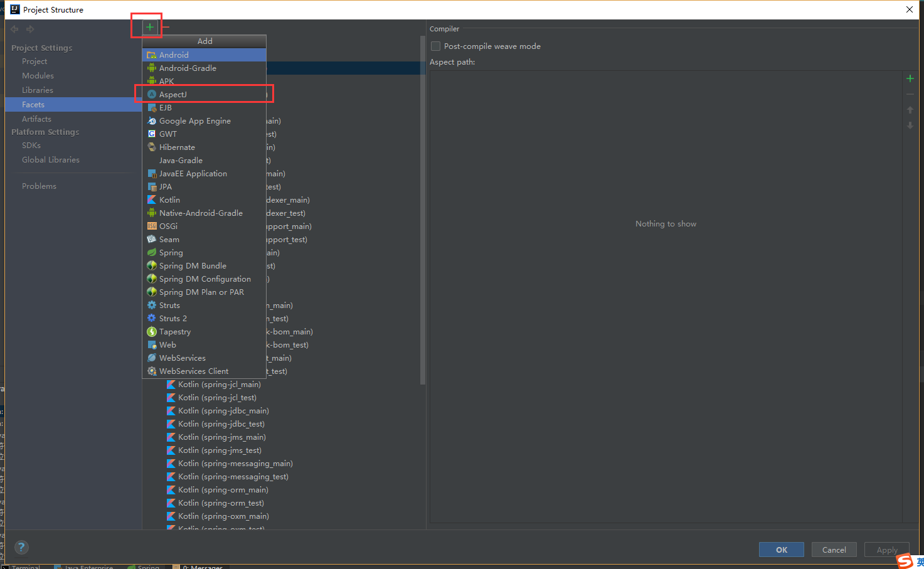The image size is (924, 569).
Task: Click the Sogou input method icon
Action: tap(905, 561)
